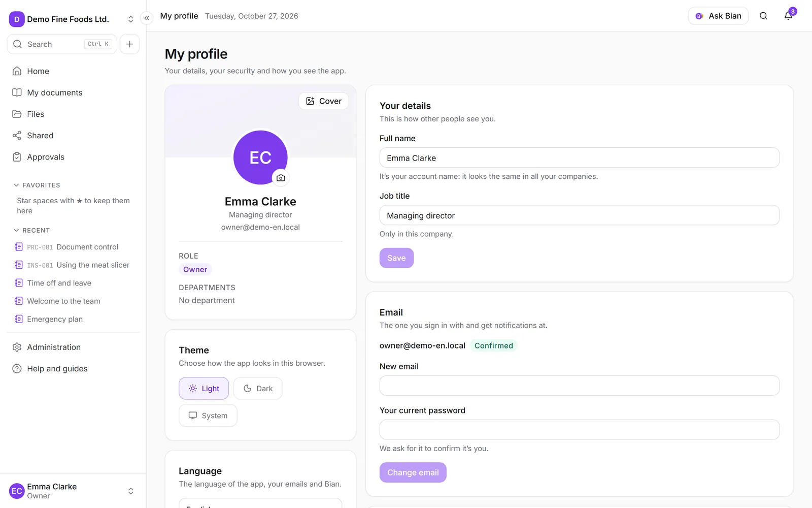The image size is (812, 508).
Task: Open the notifications bell
Action: tap(788, 16)
